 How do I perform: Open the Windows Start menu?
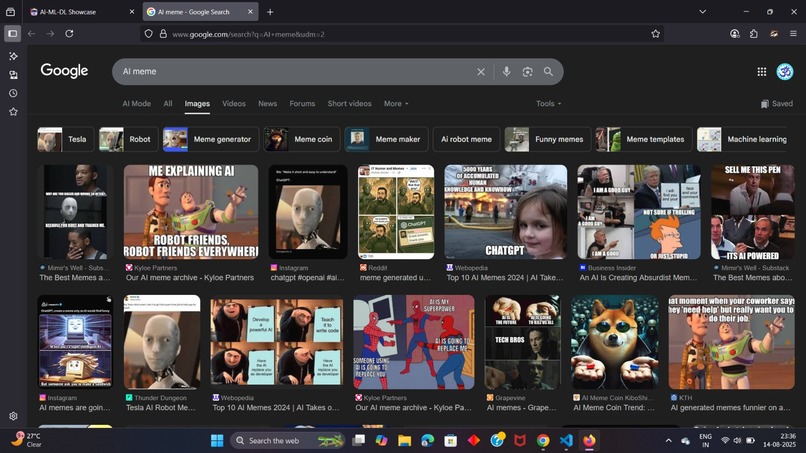[217, 441]
